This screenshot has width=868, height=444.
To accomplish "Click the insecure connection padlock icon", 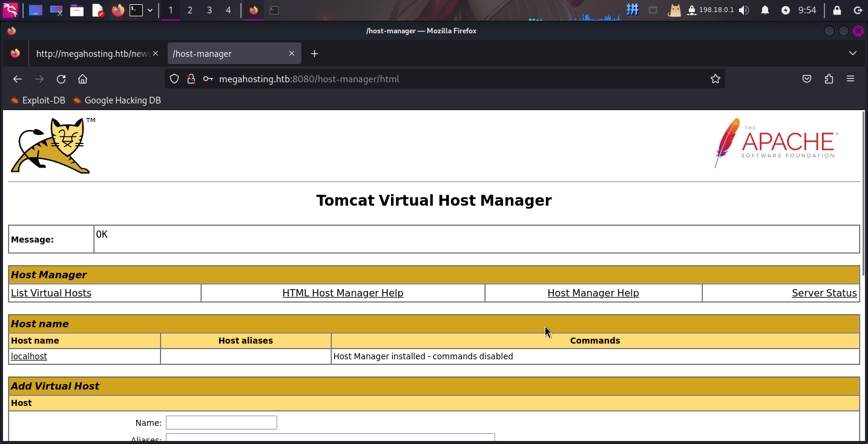I will pyautogui.click(x=191, y=79).
